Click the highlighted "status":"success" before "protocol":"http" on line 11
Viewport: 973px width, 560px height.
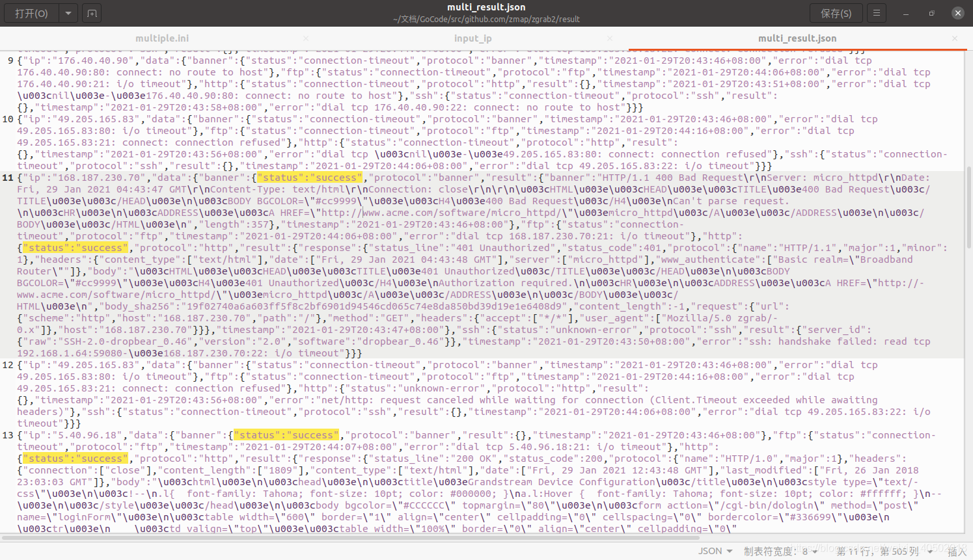[75, 248]
